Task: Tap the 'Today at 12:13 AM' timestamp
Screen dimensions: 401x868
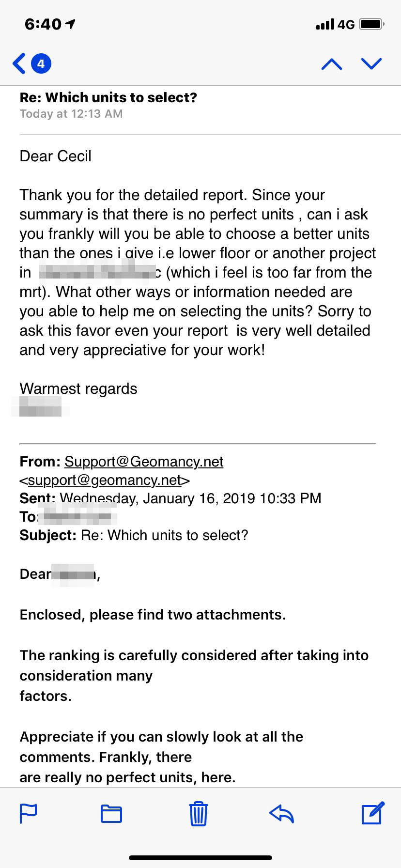Action: (x=71, y=114)
